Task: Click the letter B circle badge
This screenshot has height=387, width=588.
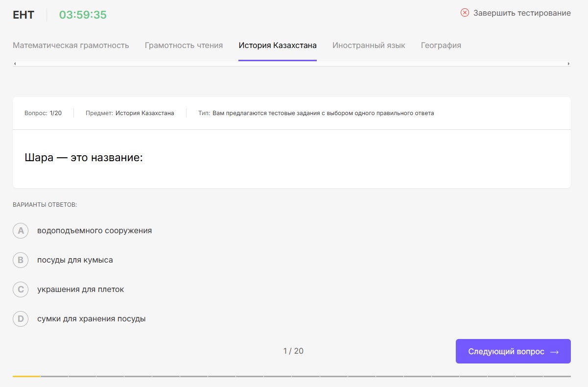Action: (x=21, y=260)
